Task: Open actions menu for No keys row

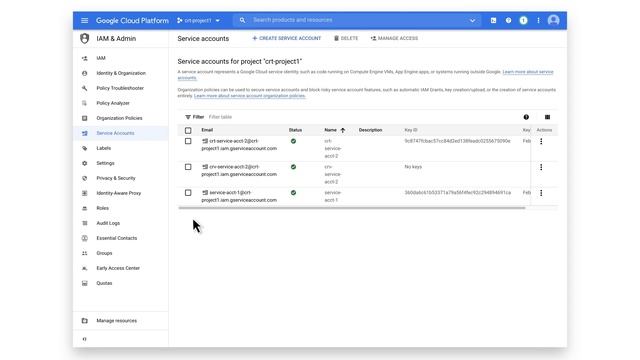Action: 541,167
